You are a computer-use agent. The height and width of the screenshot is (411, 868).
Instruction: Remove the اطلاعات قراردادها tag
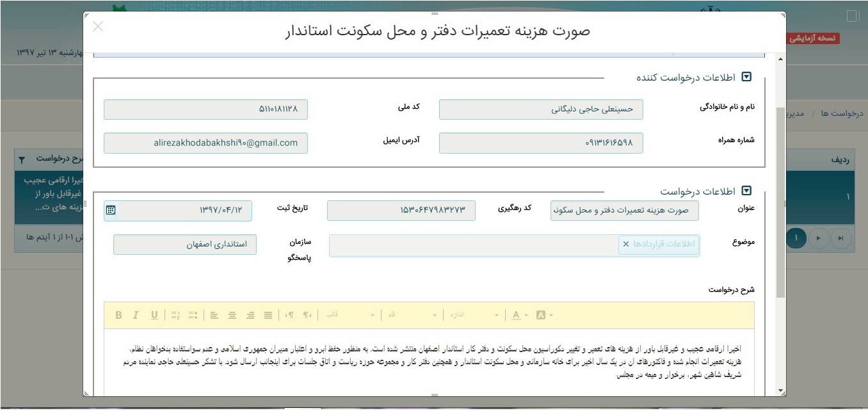[x=626, y=244]
